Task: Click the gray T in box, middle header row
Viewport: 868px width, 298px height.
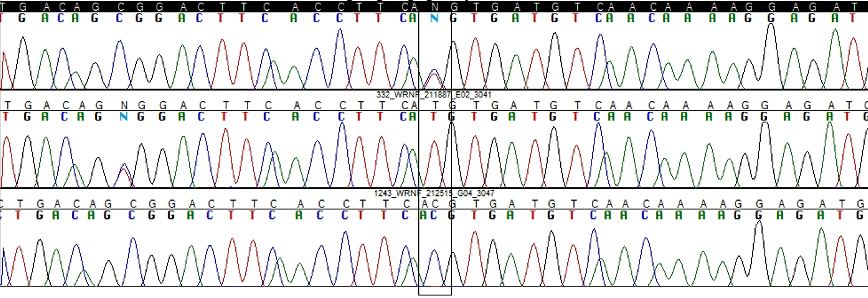Action: [x=435, y=105]
